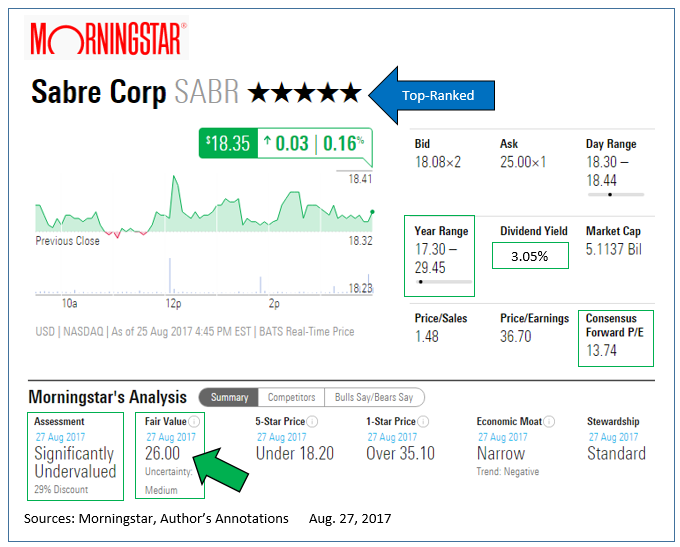Click the 5-Star Price date link
The height and width of the screenshot is (547, 680).
pyautogui.click(x=282, y=437)
